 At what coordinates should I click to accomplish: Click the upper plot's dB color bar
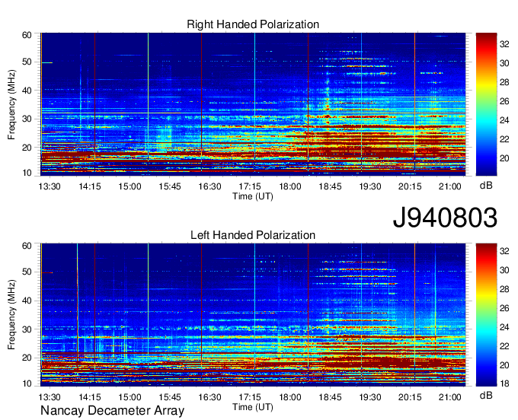tap(486, 104)
